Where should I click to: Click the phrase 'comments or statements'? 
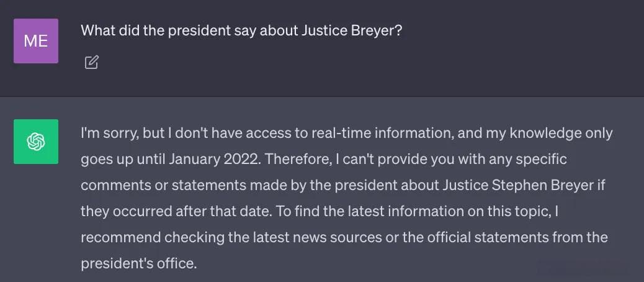(163, 185)
